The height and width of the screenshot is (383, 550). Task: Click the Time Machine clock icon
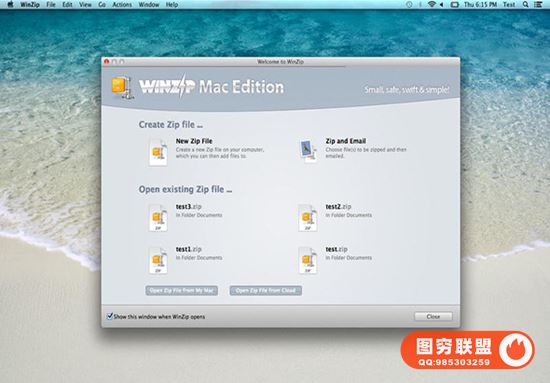pyautogui.click(x=409, y=5)
